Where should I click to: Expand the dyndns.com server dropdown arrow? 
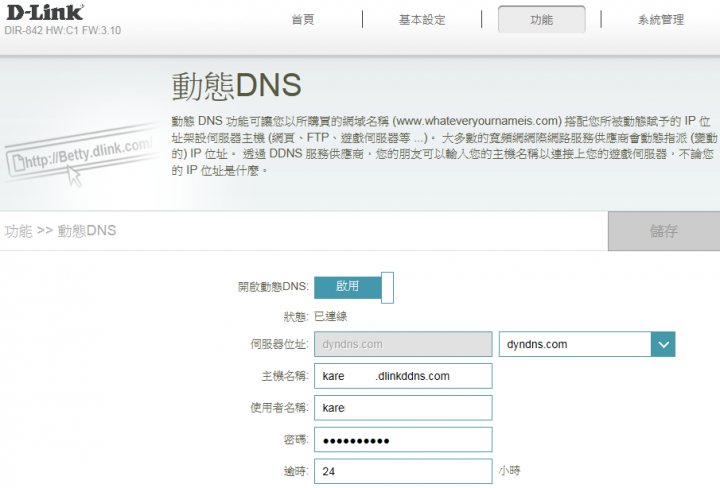point(663,344)
